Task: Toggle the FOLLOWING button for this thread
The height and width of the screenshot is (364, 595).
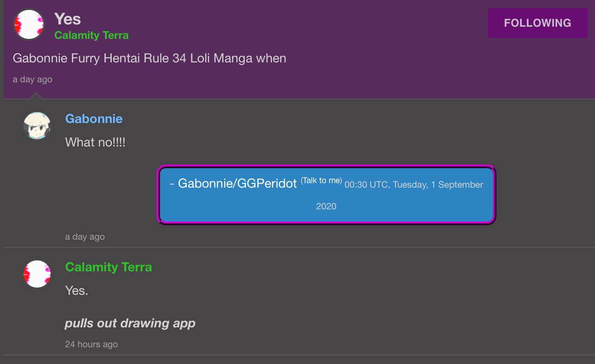Action: pyautogui.click(x=538, y=23)
